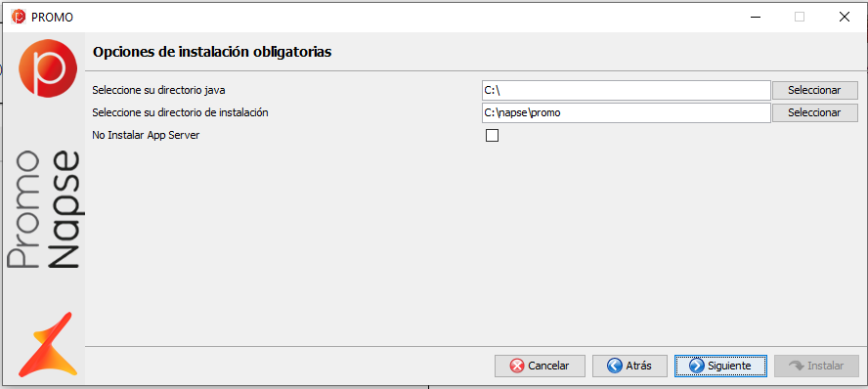Click the Opciones de instalación obligatorias heading

[x=212, y=53]
